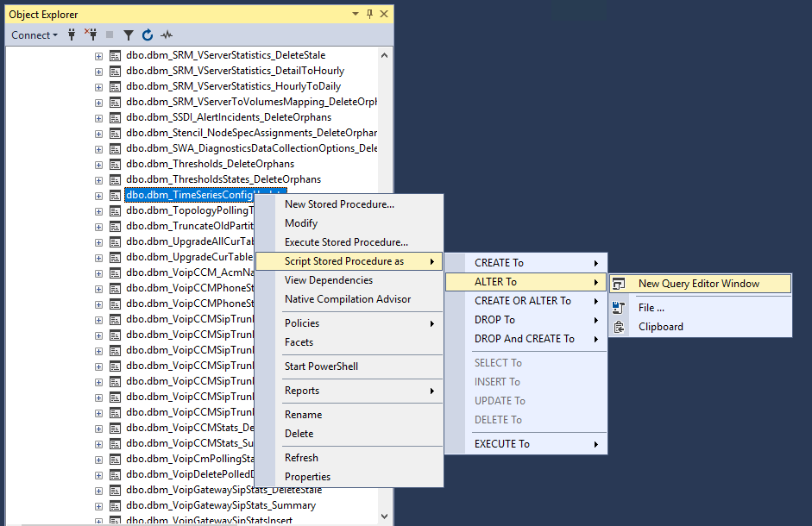Choose New Query Editor Window

click(x=700, y=284)
